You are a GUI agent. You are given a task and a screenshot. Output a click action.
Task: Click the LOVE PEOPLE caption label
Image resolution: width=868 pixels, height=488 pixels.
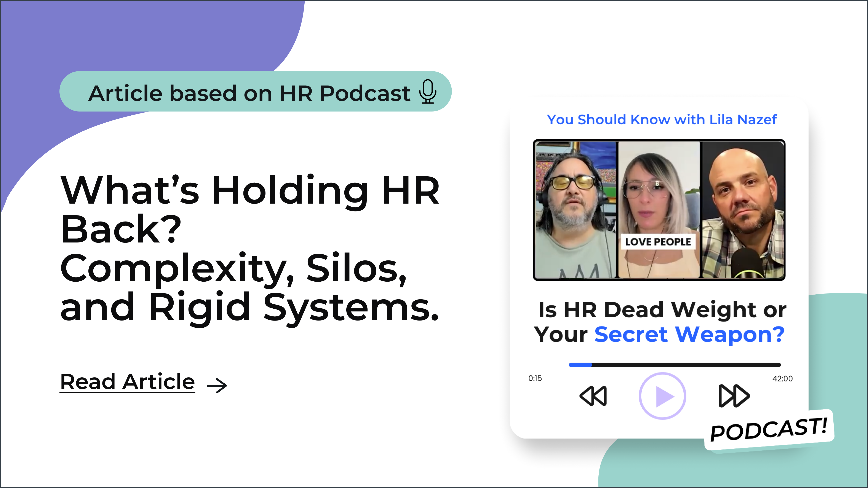[658, 241]
